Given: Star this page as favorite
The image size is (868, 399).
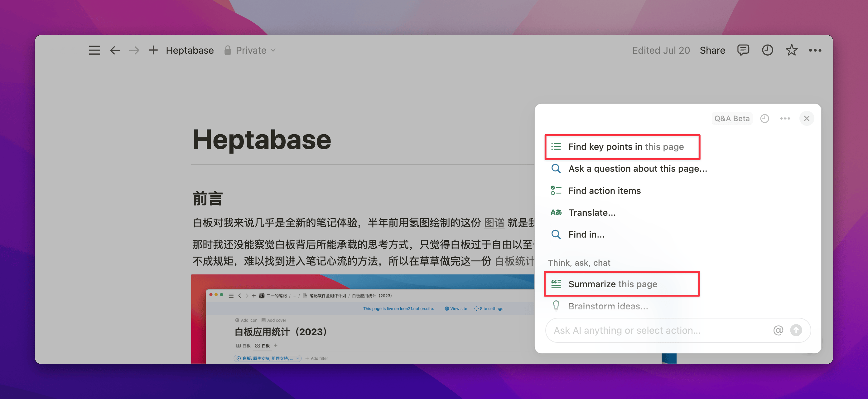Looking at the screenshot, I should tap(791, 50).
